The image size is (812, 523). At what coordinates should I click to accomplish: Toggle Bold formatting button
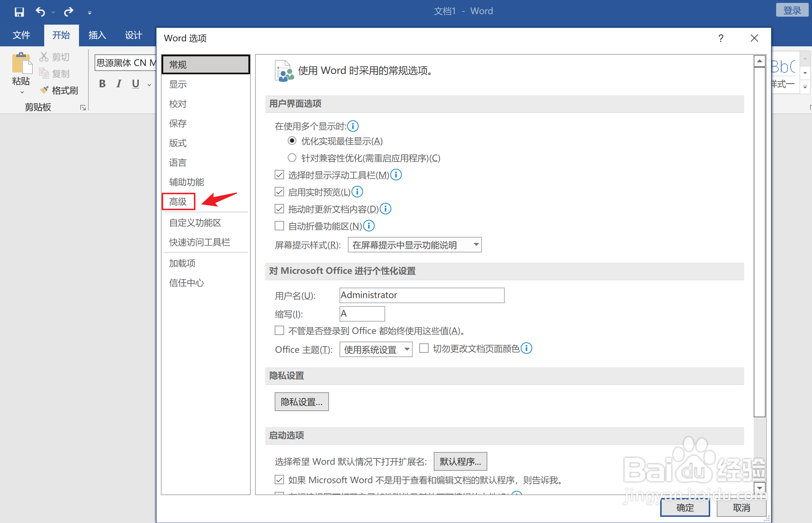tap(103, 84)
